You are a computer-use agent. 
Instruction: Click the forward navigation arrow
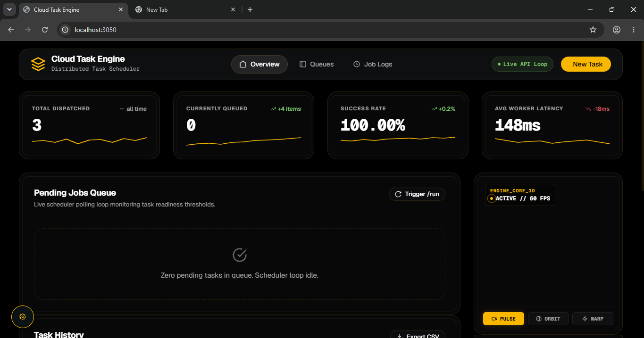[x=28, y=30]
